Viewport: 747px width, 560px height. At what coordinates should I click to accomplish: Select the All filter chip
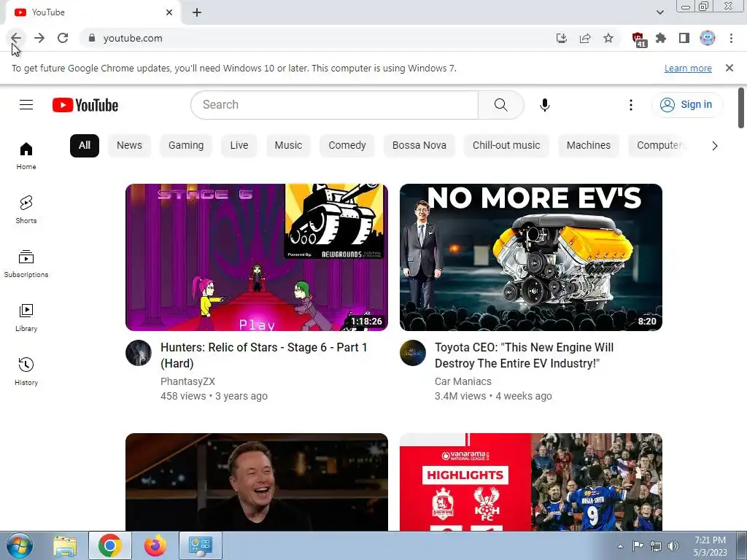pos(85,145)
